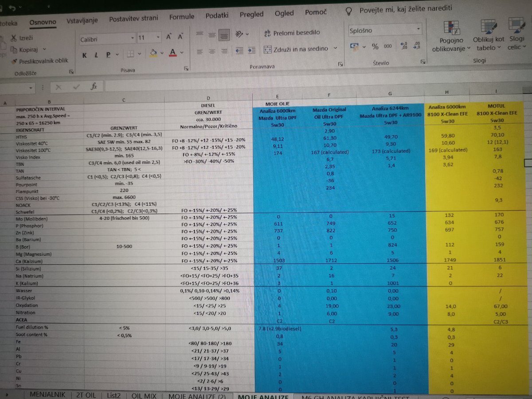The height and width of the screenshot is (399, 532).
Task: Expand the borders dropdown arrow
Action: click(140, 54)
